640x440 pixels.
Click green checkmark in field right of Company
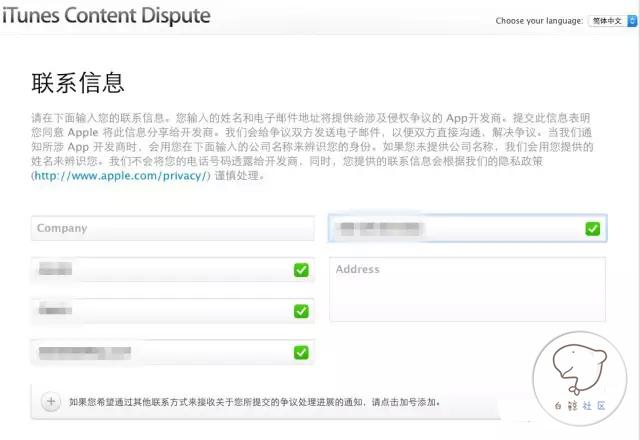(593, 229)
